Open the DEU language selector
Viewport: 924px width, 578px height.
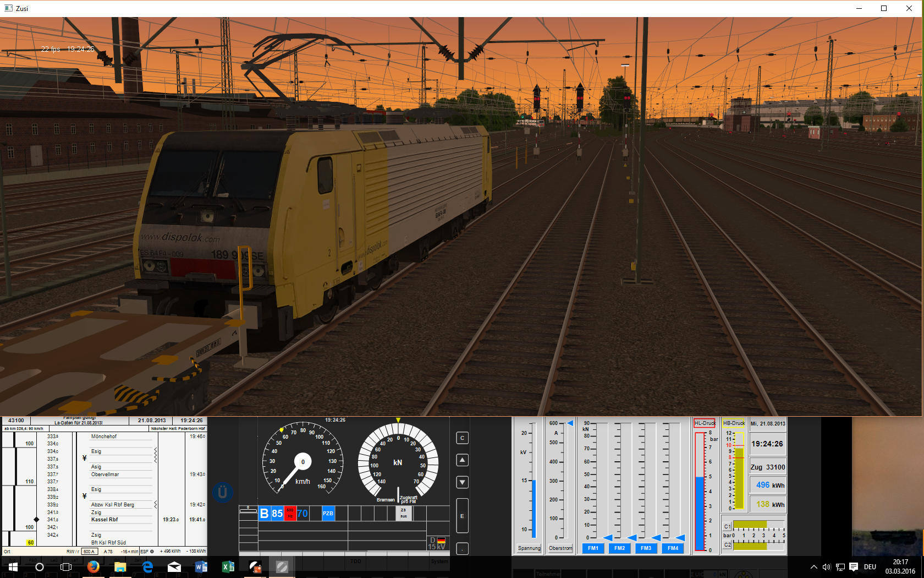click(870, 567)
